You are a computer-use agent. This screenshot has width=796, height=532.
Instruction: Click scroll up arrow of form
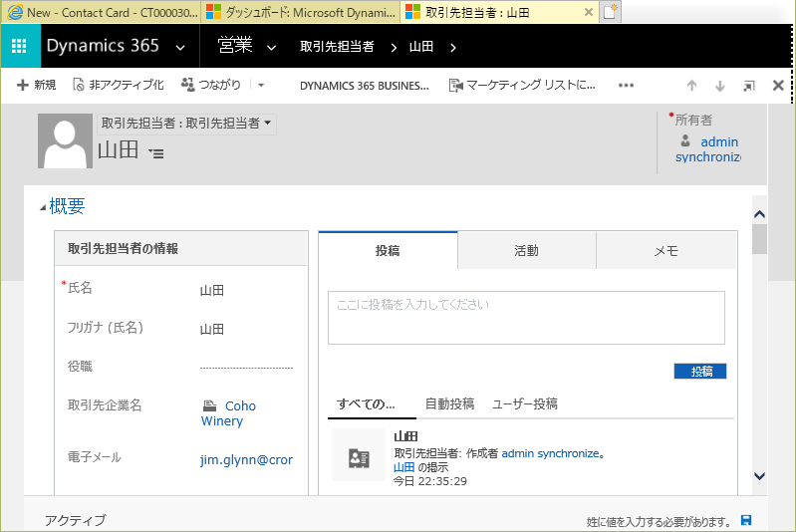(x=759, y=214)
